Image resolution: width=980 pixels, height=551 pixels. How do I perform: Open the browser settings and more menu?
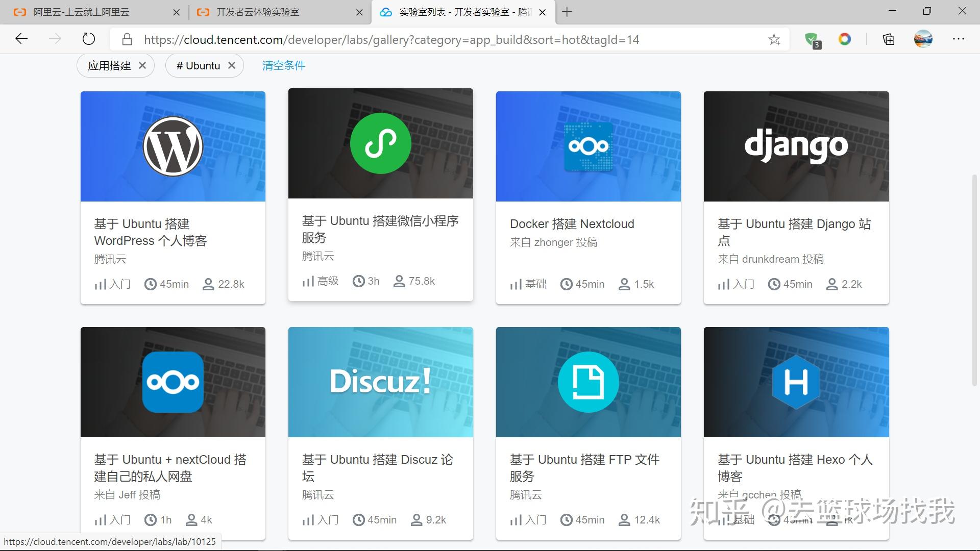(x=959, y=39)
